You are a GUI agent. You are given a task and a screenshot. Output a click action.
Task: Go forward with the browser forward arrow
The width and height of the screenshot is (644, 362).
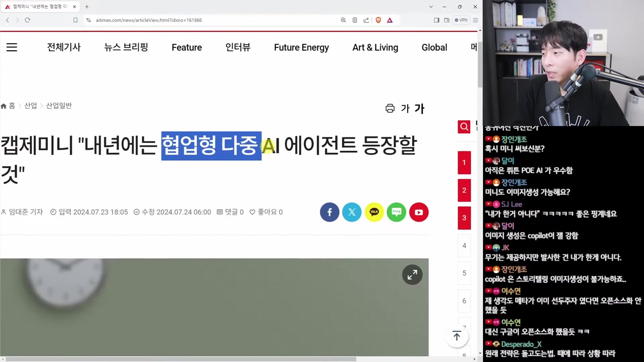click(17, 20)
